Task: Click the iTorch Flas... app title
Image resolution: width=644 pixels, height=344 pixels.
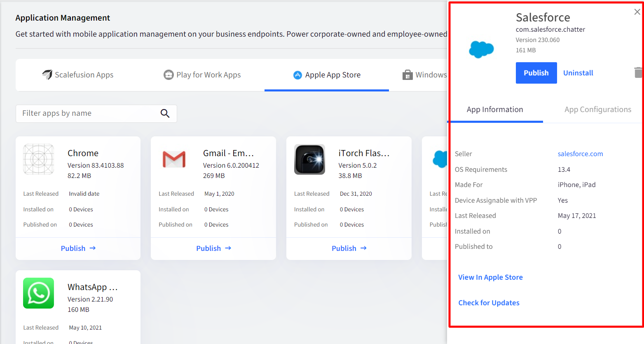Action: (x=364, y=153)
